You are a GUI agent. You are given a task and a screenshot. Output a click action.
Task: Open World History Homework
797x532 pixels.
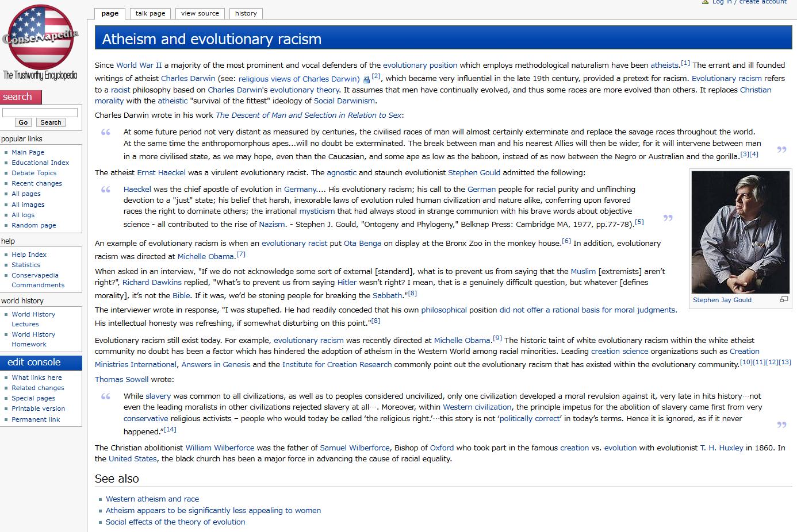(x=33, y=339)
